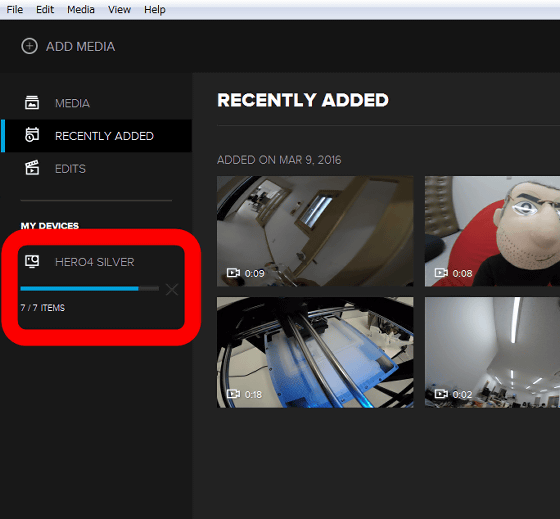560x519 pixels.
Task: Open the Help menu
Action: click(155, 10)
